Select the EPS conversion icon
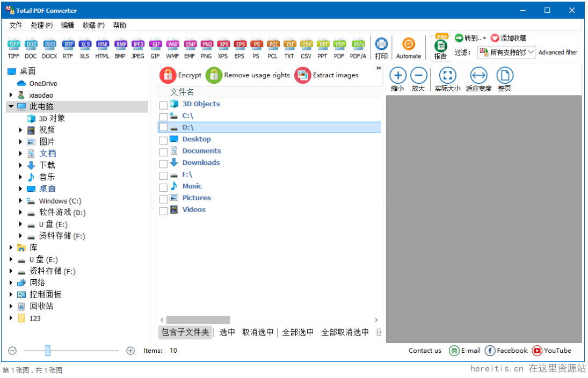This screenshot has width=588, height=378. pyautogui.click(x=240, y=45)
